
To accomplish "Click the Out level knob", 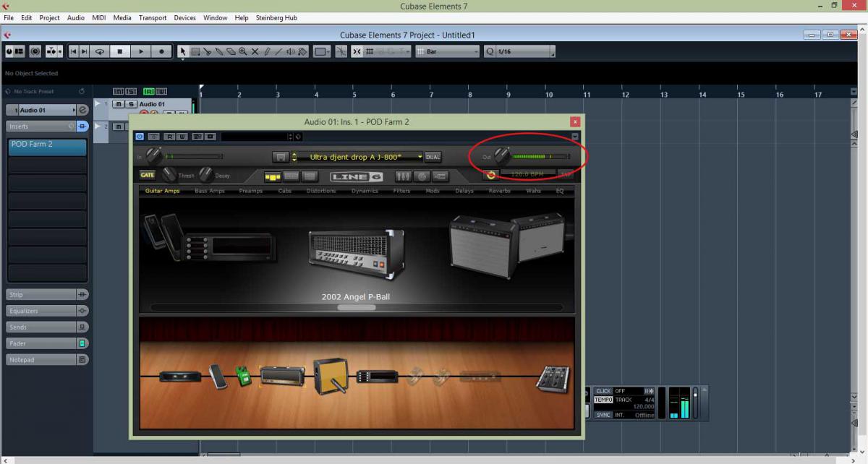I will [501, 155].
